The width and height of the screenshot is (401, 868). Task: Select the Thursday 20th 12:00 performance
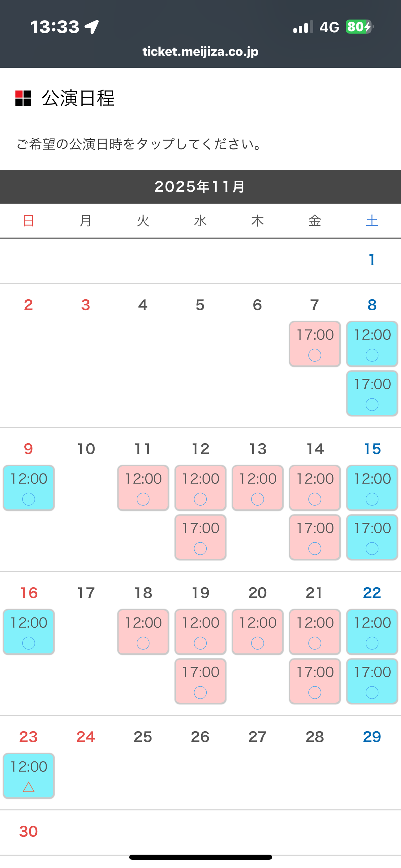(x=258, y=632)
